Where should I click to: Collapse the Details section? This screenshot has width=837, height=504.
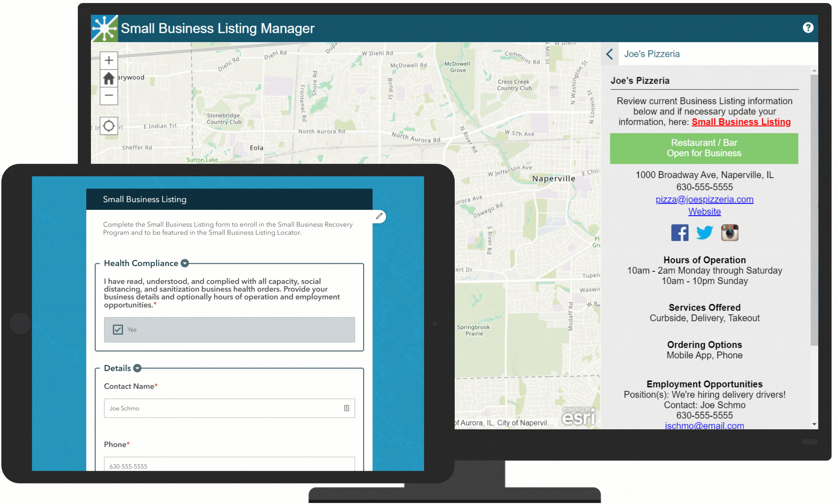coord(137,368)
